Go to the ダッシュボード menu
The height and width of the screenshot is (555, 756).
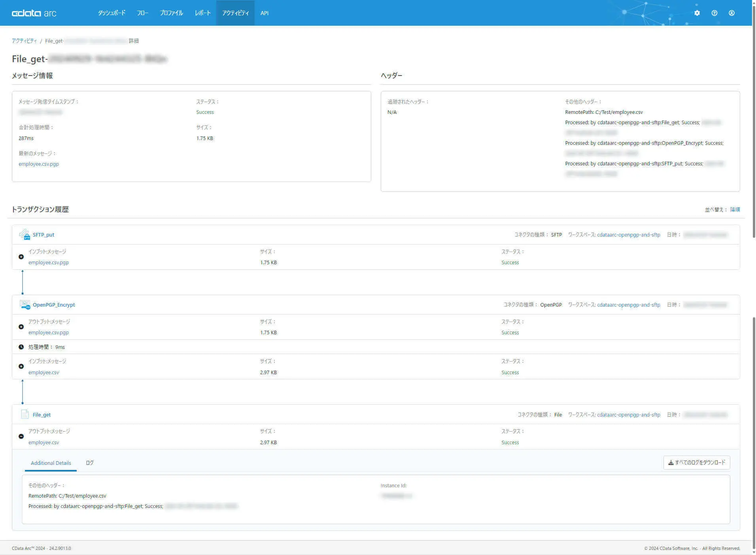pos(112,13)
